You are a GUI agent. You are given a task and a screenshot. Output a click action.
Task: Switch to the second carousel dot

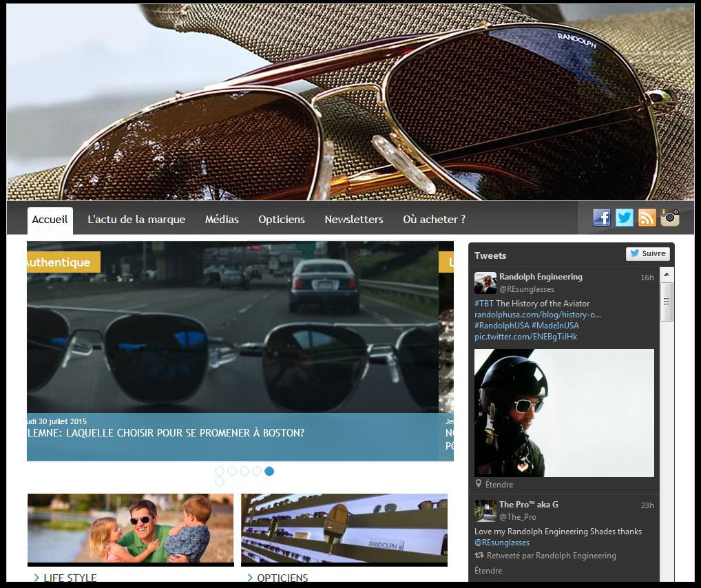(x=232, y=471)
